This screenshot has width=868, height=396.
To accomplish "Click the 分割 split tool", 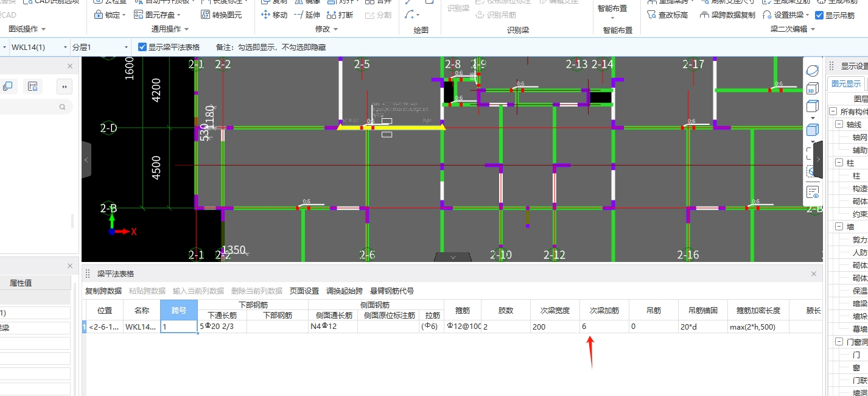I will click(x=378, y=15).
